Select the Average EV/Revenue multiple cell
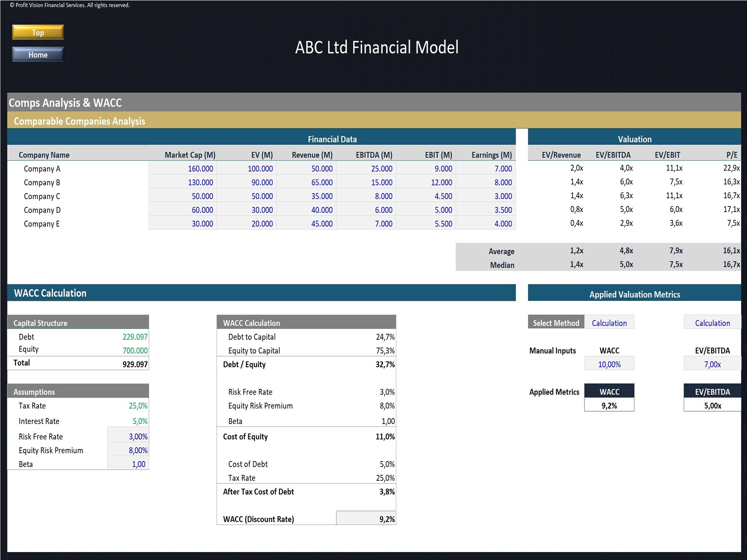 pos(575,251)
